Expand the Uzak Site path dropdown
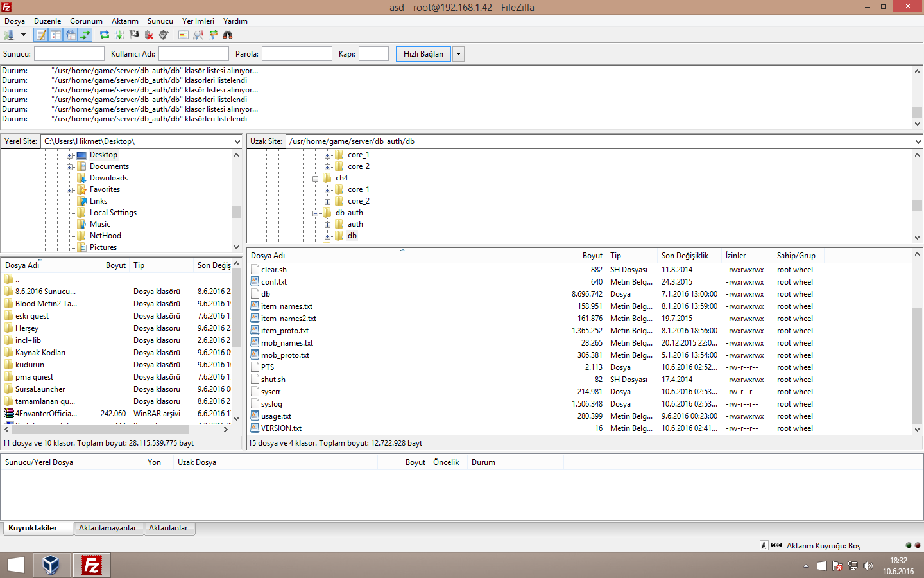This screenshot has width=924, height=578. 918,141
